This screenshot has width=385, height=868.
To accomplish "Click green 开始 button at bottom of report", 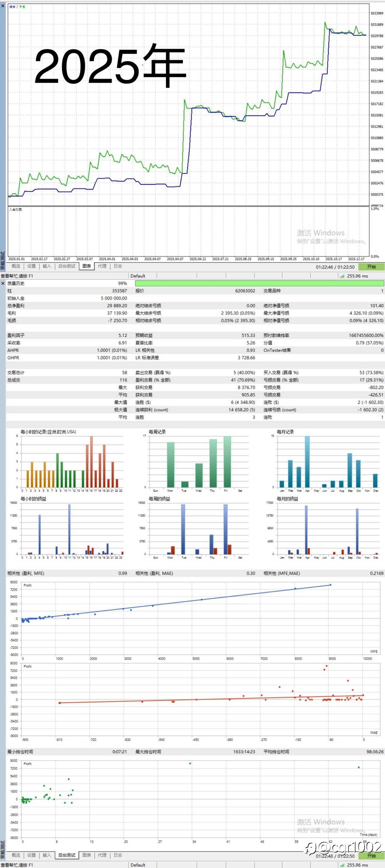I will click(371, 856).
